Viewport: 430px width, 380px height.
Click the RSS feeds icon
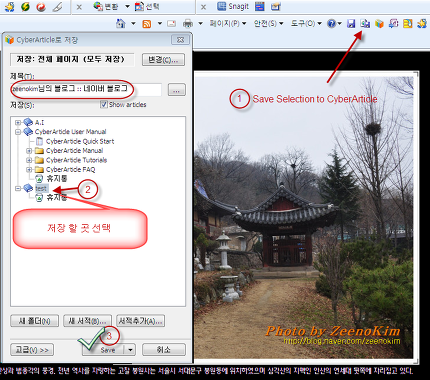[x=147, y=24]
